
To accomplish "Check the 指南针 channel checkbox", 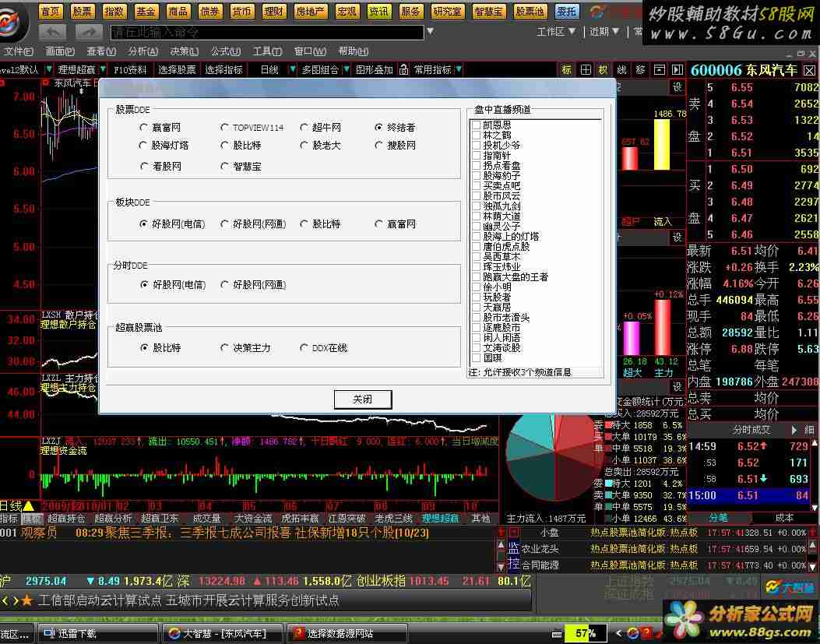I will [476, 156].
